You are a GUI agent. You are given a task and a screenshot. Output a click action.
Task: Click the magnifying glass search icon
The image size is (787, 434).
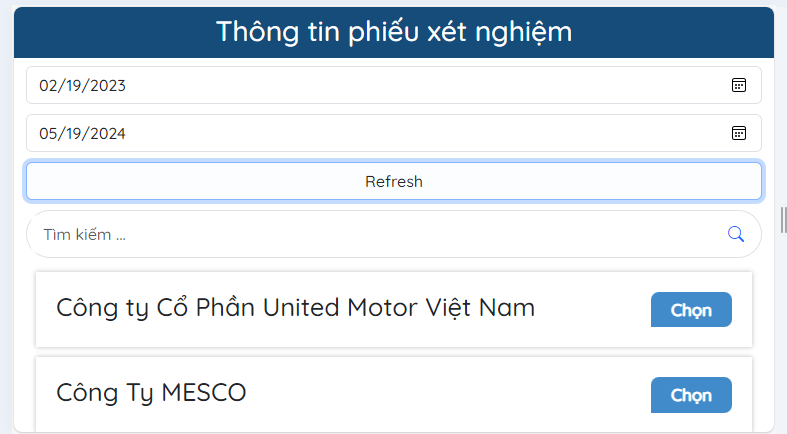pos(736,234)
